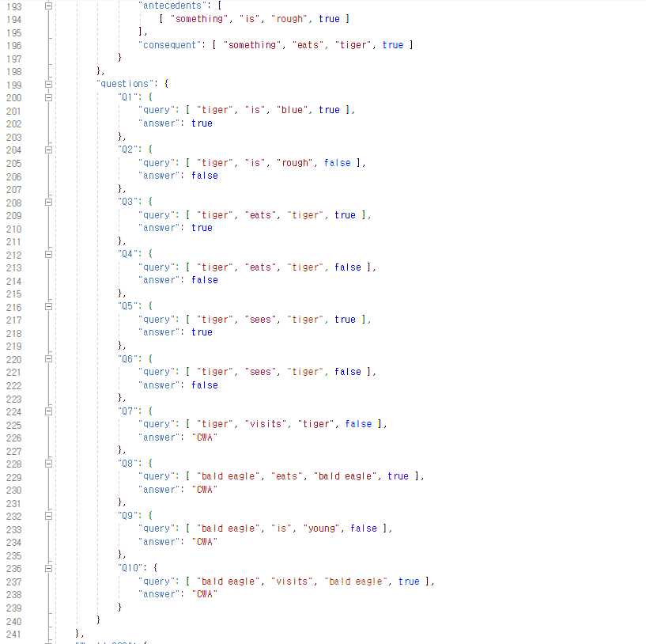Click line number 241 in the gutter
Screen dimensions: 646x644
(13, 634)
